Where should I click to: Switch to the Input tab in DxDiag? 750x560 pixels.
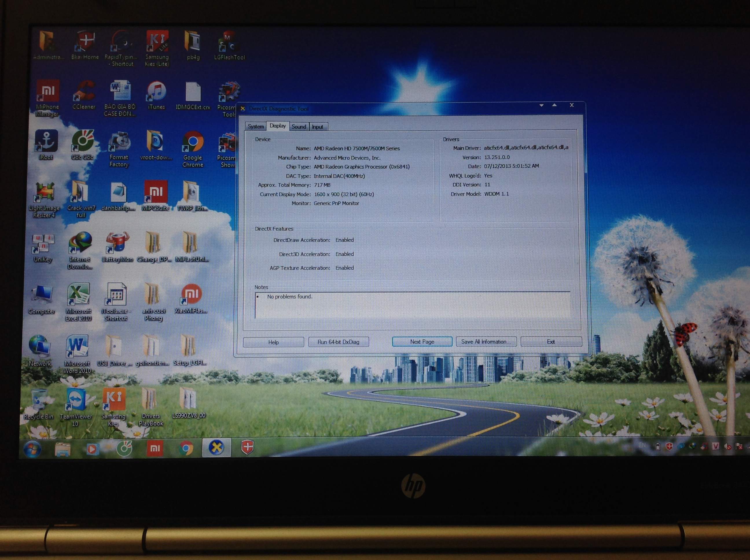[317, 127]
